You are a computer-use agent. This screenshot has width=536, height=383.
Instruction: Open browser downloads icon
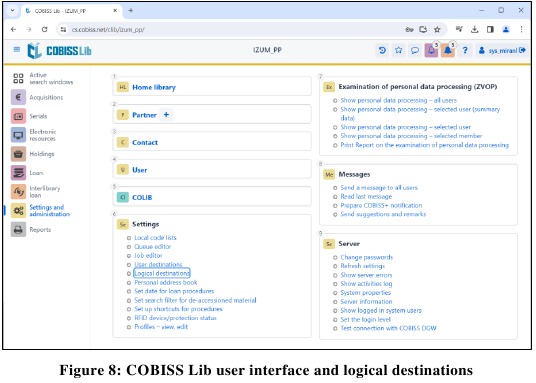pos(474,30)
